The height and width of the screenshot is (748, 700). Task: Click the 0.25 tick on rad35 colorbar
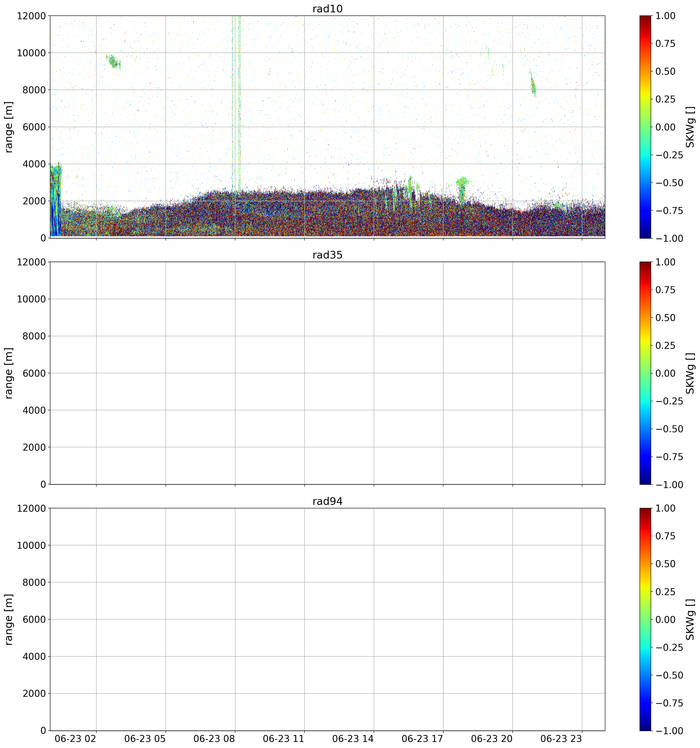[x=665, y=346]
